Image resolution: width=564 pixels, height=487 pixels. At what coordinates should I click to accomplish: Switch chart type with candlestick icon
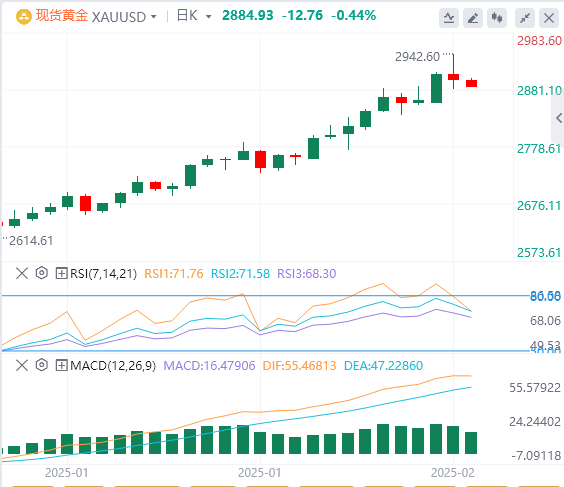(497, 18)
